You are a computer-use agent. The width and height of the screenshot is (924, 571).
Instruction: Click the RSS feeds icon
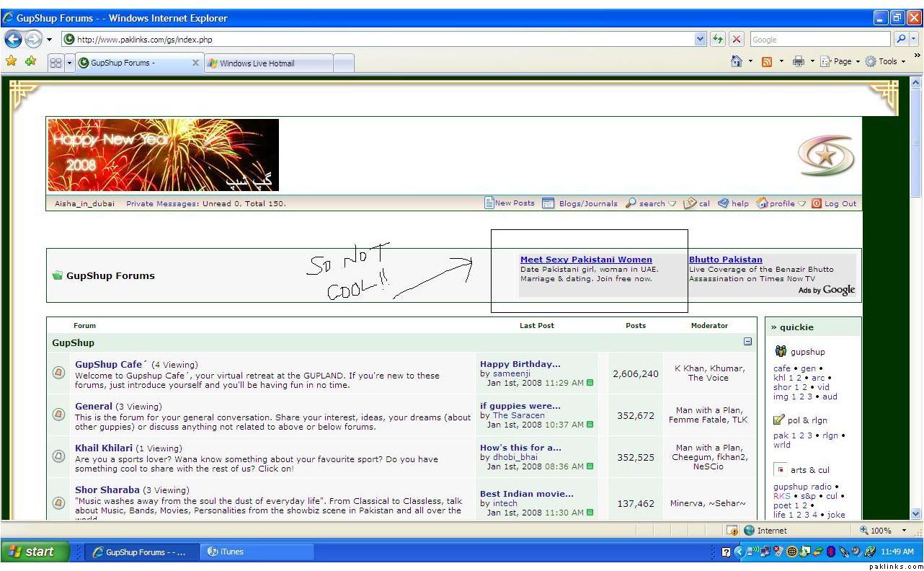767,62
